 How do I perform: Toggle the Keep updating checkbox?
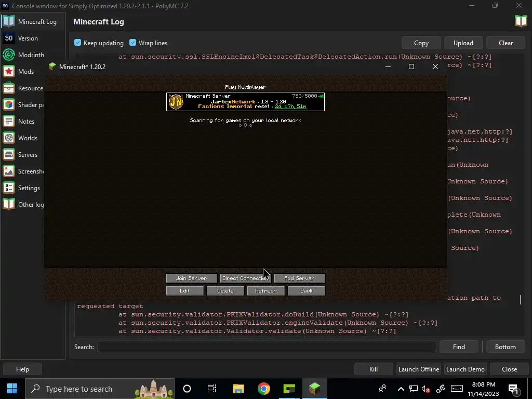(78, 43)
